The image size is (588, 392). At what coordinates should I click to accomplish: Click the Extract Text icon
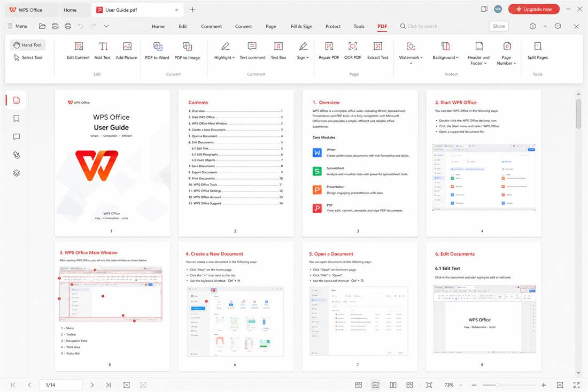(377, 46)
